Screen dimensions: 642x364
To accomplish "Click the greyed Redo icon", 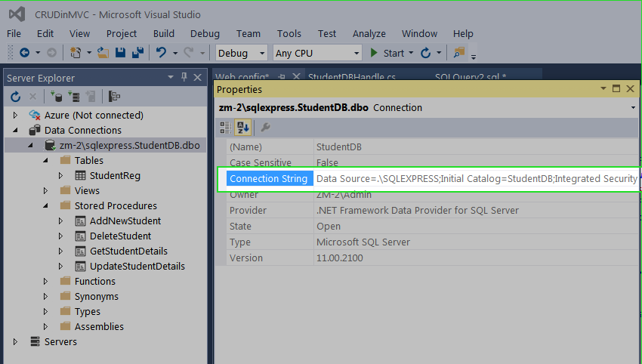I will point(189,53).
